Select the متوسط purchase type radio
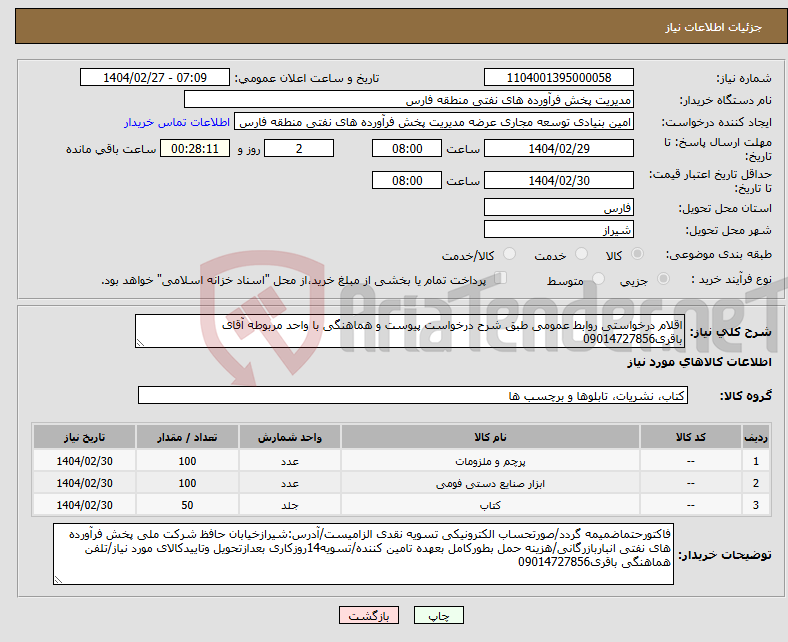This screenshot has height=642, width=788. tap(598, 279)
